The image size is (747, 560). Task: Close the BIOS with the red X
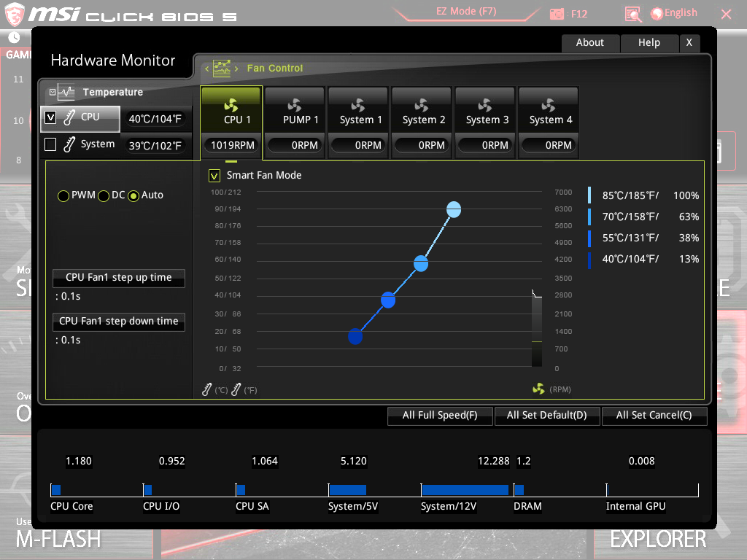726,15
